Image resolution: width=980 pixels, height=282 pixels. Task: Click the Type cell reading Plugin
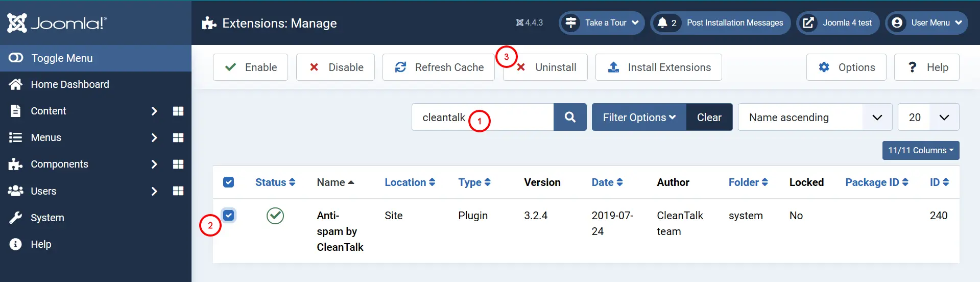click(473, 216)
